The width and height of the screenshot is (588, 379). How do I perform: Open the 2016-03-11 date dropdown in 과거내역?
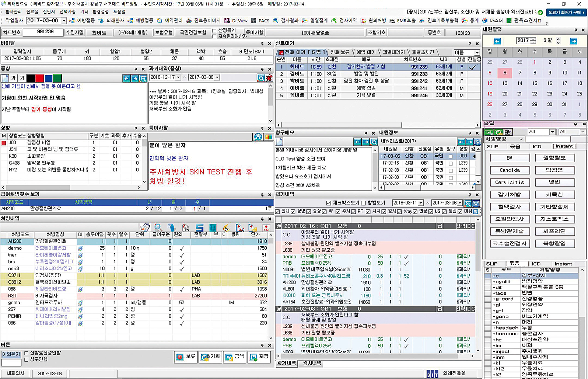coord(421,203)
